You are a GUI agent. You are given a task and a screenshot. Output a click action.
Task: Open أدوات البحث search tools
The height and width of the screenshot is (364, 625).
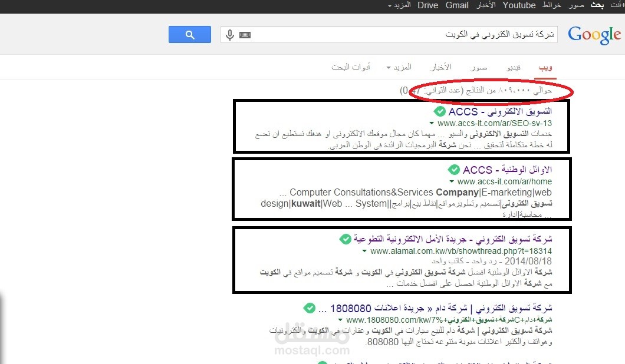tap(351, 67)
